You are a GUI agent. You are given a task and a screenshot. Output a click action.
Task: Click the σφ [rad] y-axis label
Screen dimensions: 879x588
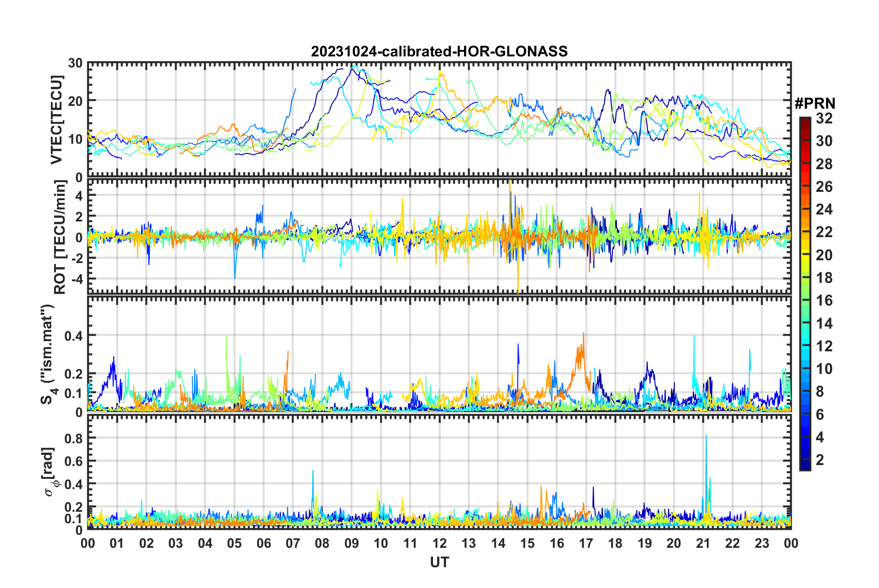[x=49, y=472]
